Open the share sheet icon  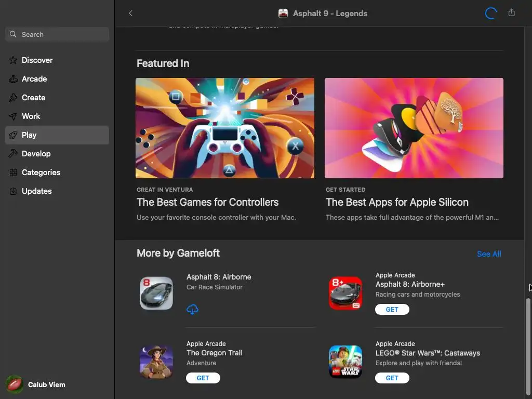pyautogui.click(x=511, y=13)
